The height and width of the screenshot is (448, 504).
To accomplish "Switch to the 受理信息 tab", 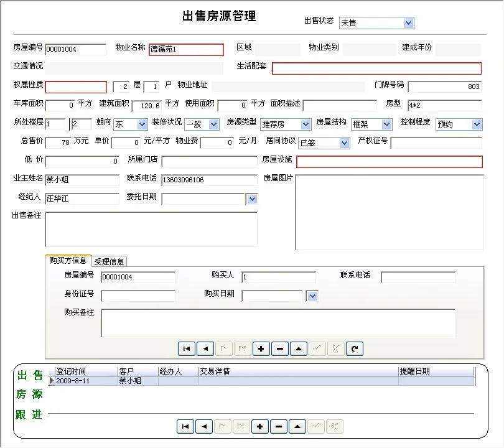I will (109, 261).
